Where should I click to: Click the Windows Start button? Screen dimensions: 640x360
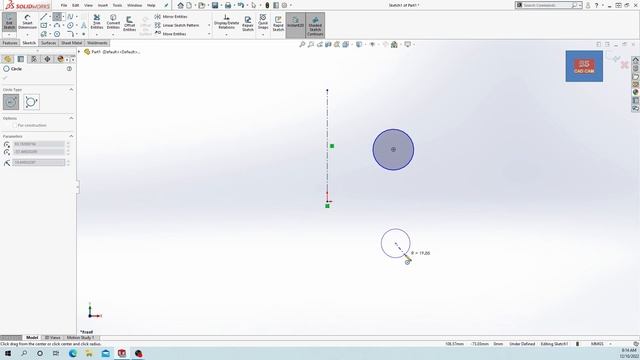[8, 353]
